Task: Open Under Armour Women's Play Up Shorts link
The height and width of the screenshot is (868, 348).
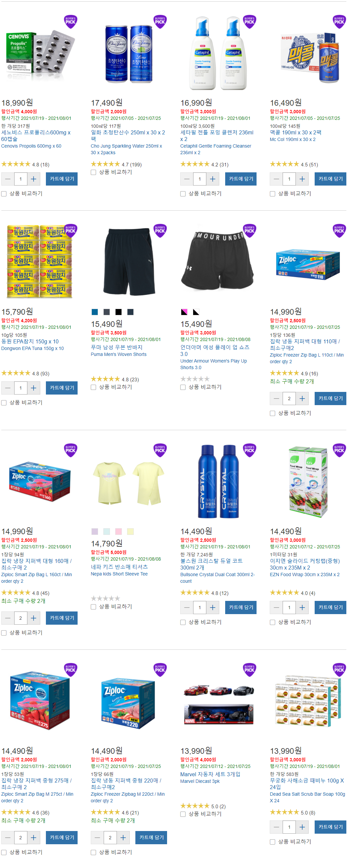Action: click(214, 364)
